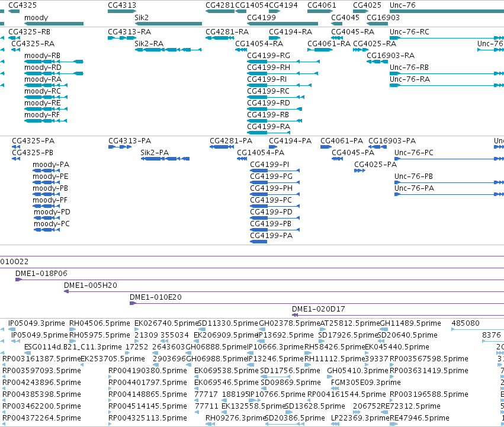Click the RP004372264.5prime label
504x427 pixels.
(x=42, y=418)
